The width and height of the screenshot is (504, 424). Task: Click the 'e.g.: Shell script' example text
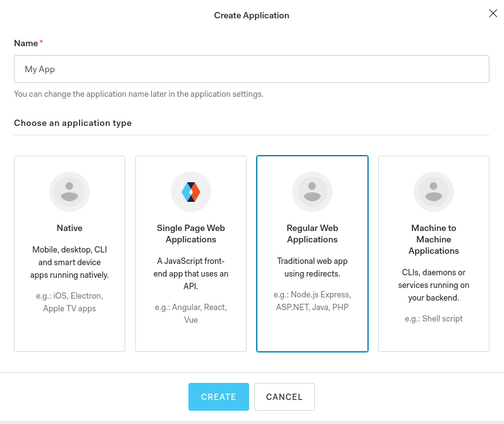click(x=434, y=319)
